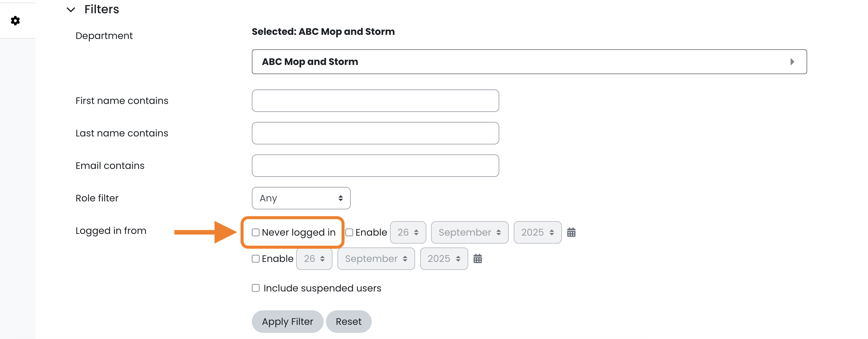Viewport: 868px width, 339px height.
Task: Tick the Enable checkbox on the second date row
Action: (256, 258)
